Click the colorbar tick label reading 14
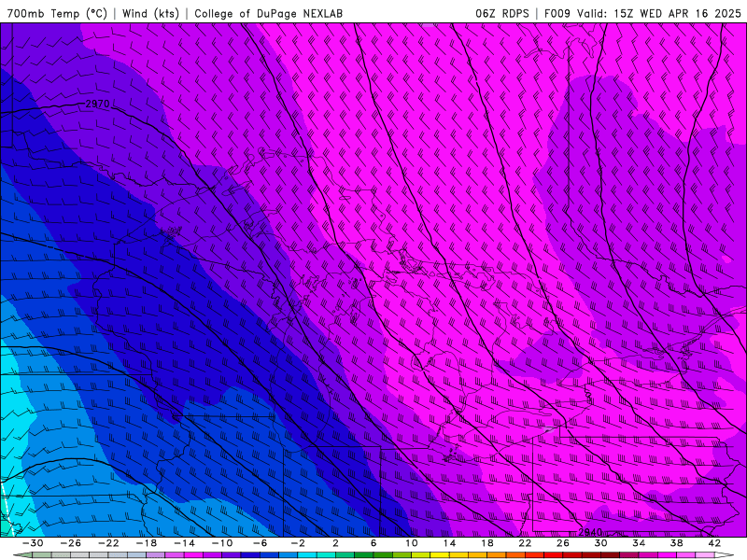747x560 pixels. 449,543
